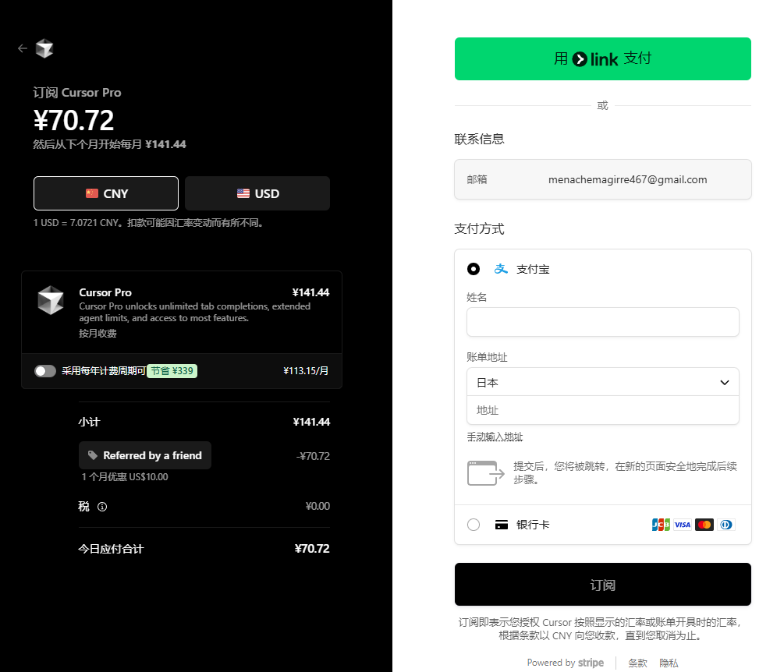Click the 按月收费 billing label
Viewport: 784px width, 672px height.
[98, 333]
